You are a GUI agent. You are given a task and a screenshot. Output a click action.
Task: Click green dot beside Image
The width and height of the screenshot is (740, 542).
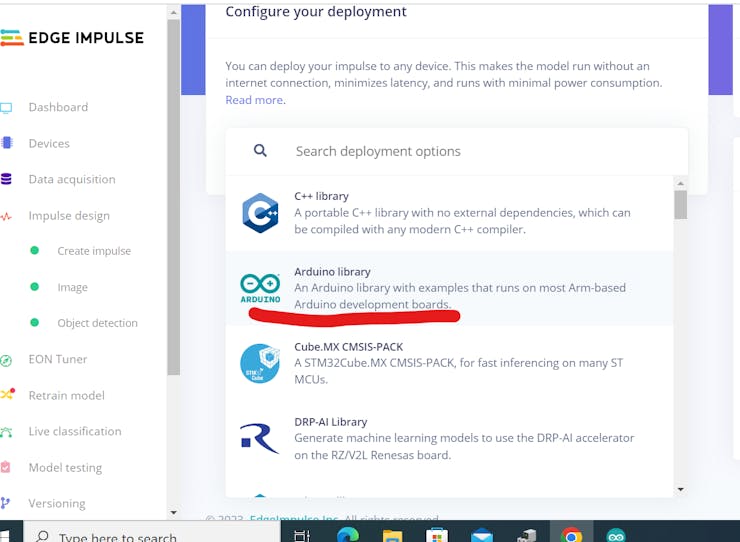34,287
